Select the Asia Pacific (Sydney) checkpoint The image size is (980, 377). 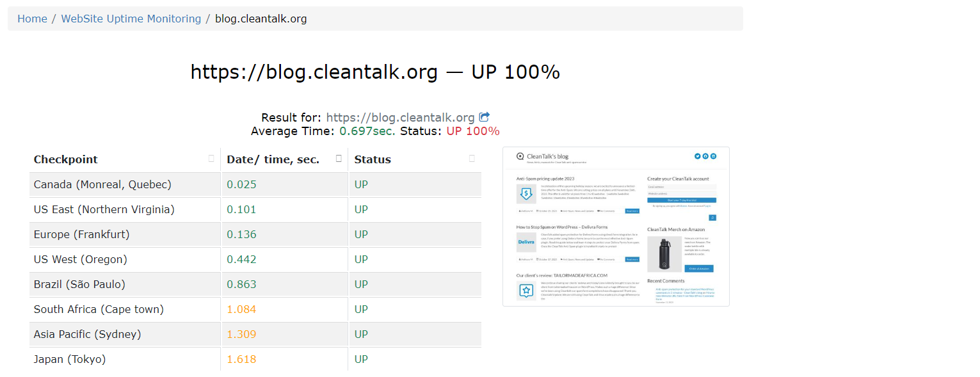click(x=87, y=334)
